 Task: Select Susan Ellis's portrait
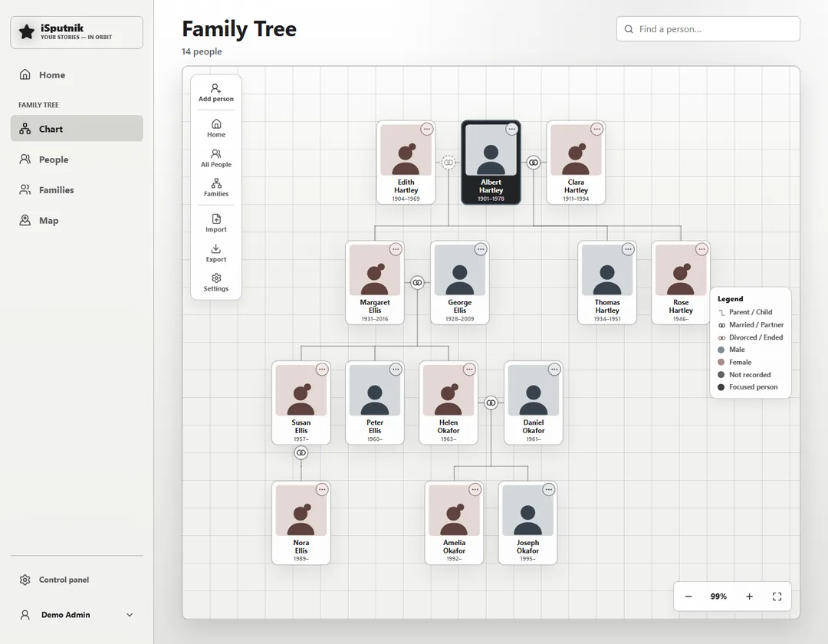tap(301, 390)
